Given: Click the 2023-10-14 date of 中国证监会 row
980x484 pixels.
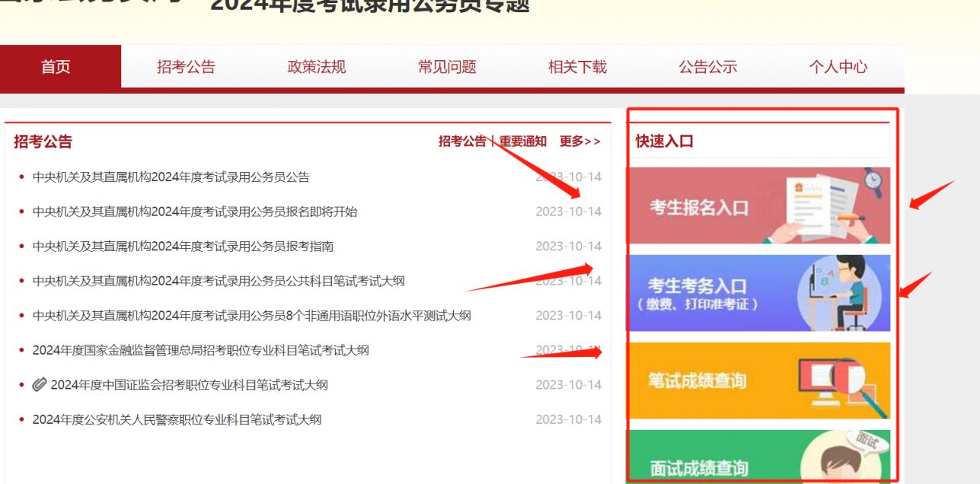Looking at the screenshot, I should 568,385.
